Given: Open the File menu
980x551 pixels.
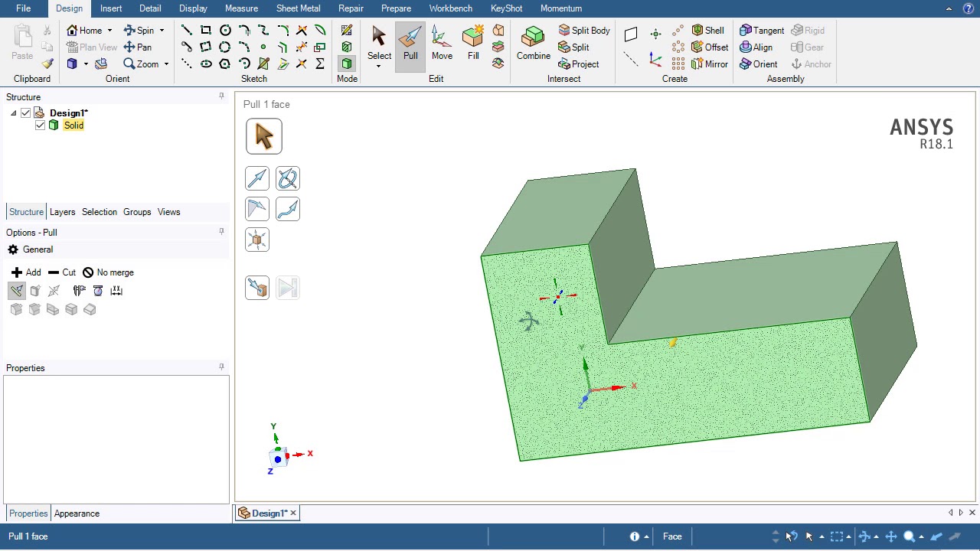Looking at the screenshot, I should (x=23, y=8).
